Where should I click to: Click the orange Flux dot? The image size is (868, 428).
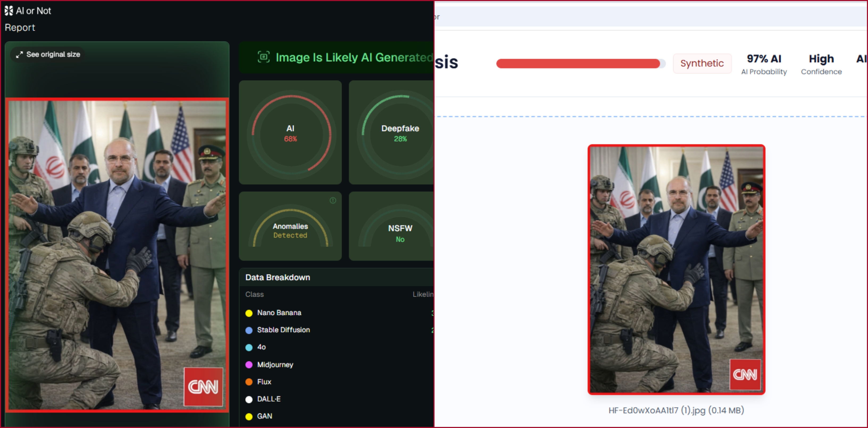249,382
